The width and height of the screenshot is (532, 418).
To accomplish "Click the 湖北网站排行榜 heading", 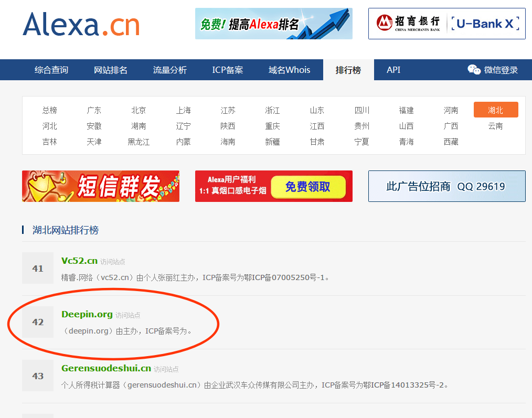I will pos(66,230).
